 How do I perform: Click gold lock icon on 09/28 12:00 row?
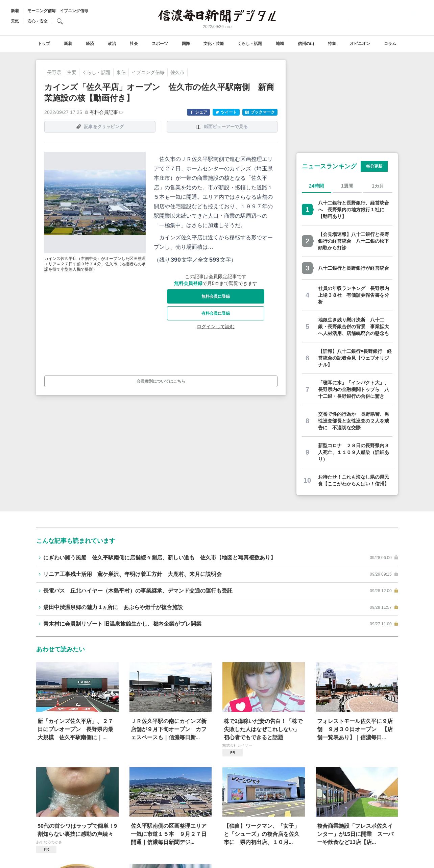(396, 591)
